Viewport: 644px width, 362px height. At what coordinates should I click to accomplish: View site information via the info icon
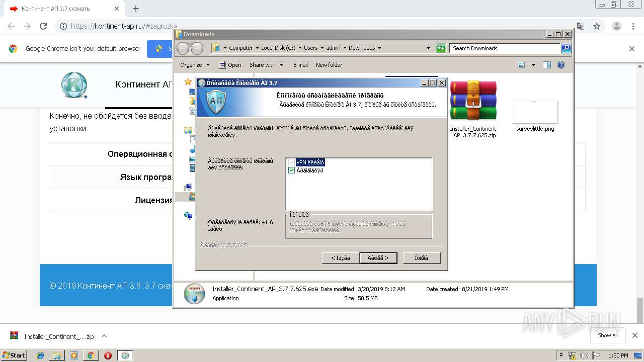63,26
